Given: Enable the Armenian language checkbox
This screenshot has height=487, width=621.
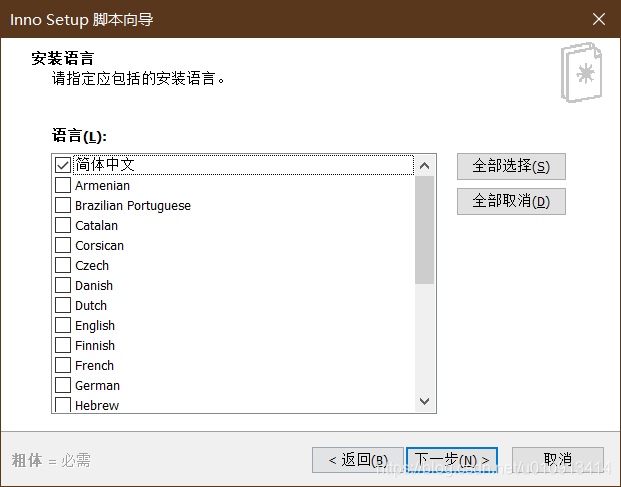Looking at the screenshot, I should pos(63,185).
